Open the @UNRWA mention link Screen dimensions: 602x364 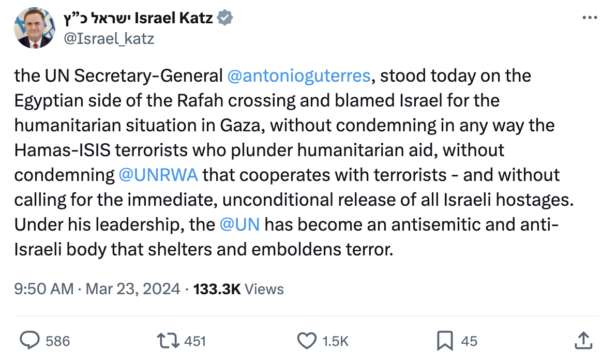(x=158, y=175)
